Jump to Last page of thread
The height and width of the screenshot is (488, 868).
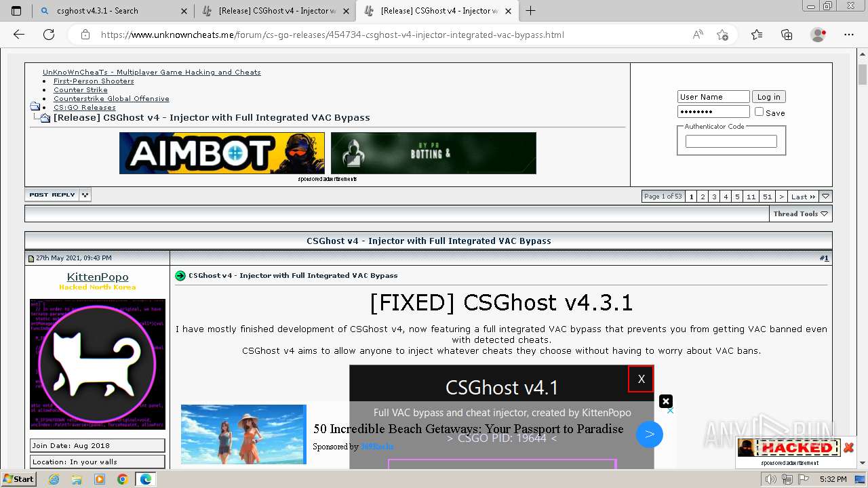[804, 197]
